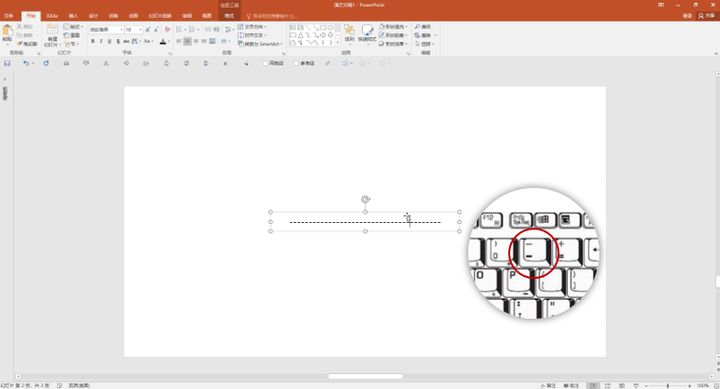Open the Font dialog launcher
Image resolution: width=720 pixels, height=389 pixels.
click(x=170, y=53)
